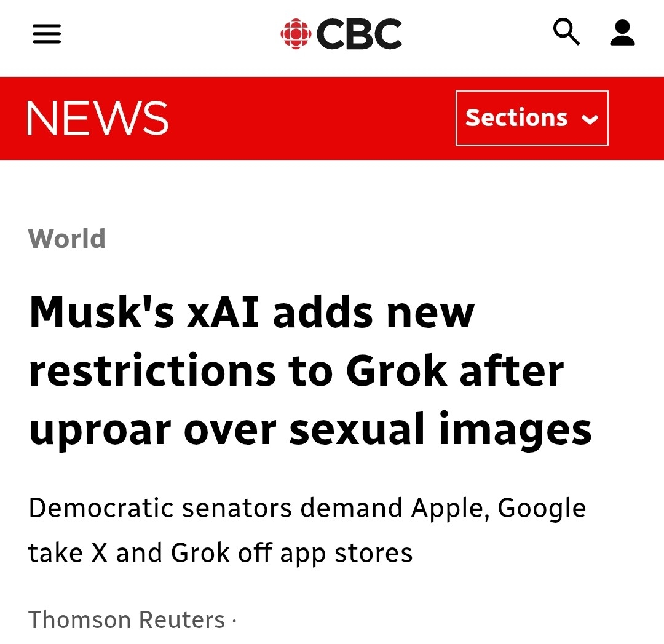664x644 pixels.
Task: Click the CBC wordmark text
Action: (x=360, y=34)
